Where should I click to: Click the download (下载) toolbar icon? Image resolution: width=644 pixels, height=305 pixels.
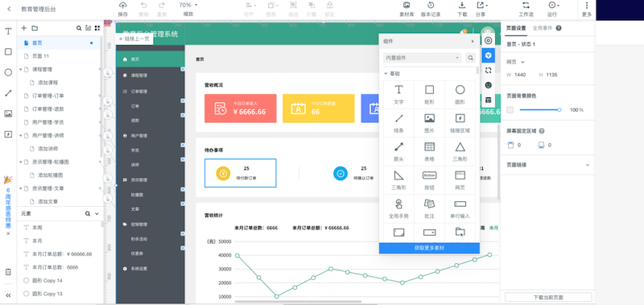pyautogui.click(x=462, y=6)
